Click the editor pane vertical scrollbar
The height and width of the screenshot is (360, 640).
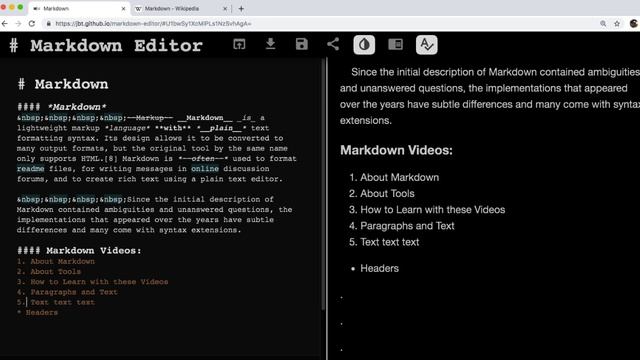[324, 184]
